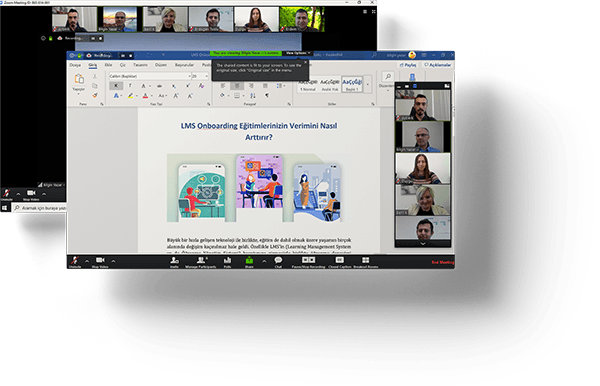
Task: Toggle Bold (K) formatting in Word ribbon
Action: pos(116,86)
